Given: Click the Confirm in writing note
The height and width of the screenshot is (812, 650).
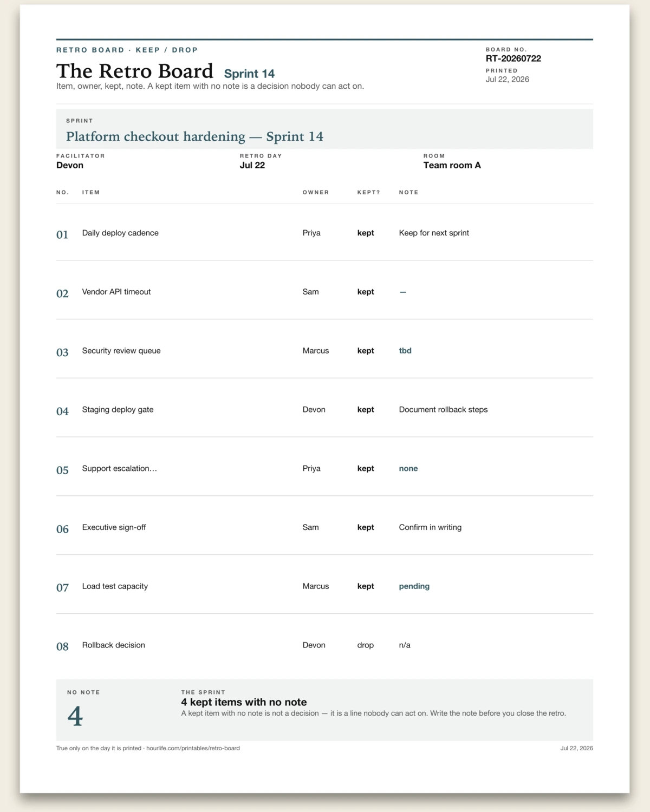Looking at the screenshot, I should point(430,527).
